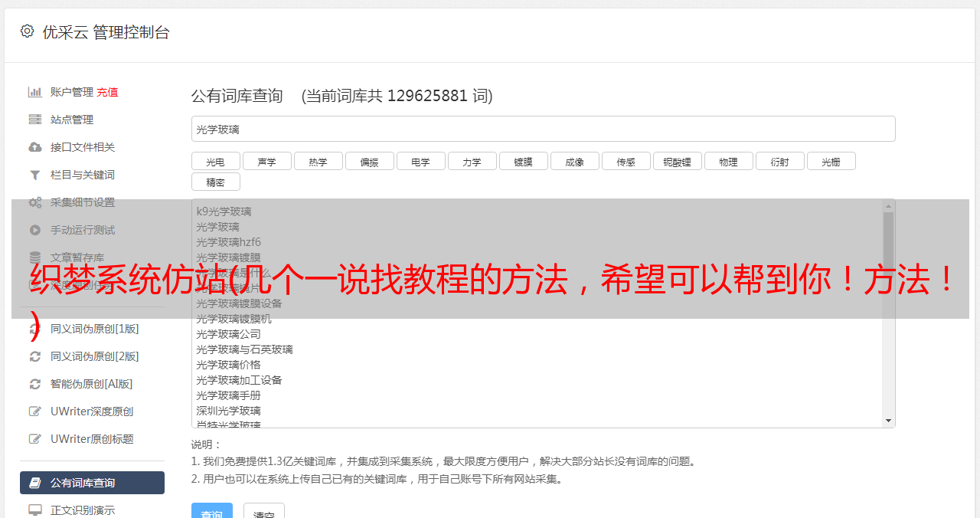Click the edit icon for UWriter原创标题
The image size is (980, 518).
pyautogui.click(x=34, y=439)
